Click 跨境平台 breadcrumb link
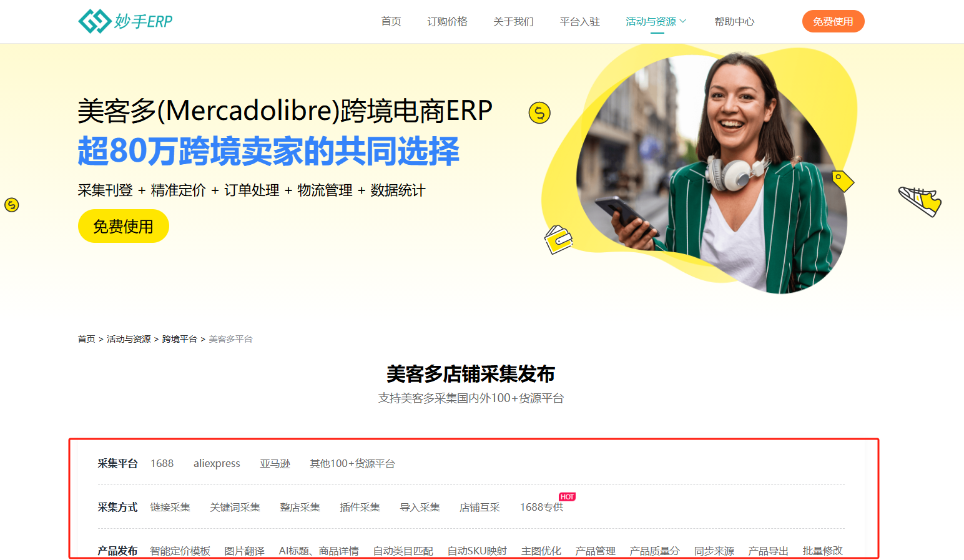Screen dimensions: 964x560 179,339
